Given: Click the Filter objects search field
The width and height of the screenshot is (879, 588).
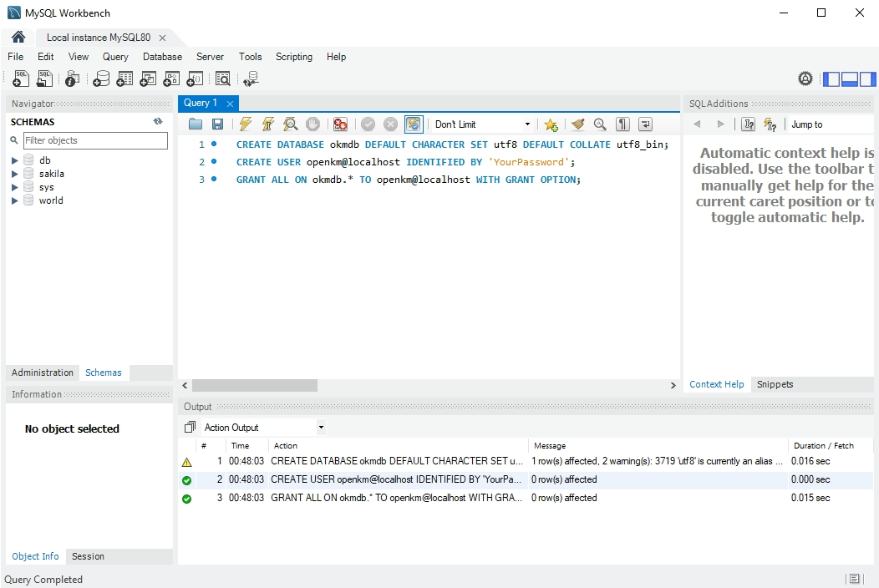Looking at the screenshot, I should click(95, 140).
